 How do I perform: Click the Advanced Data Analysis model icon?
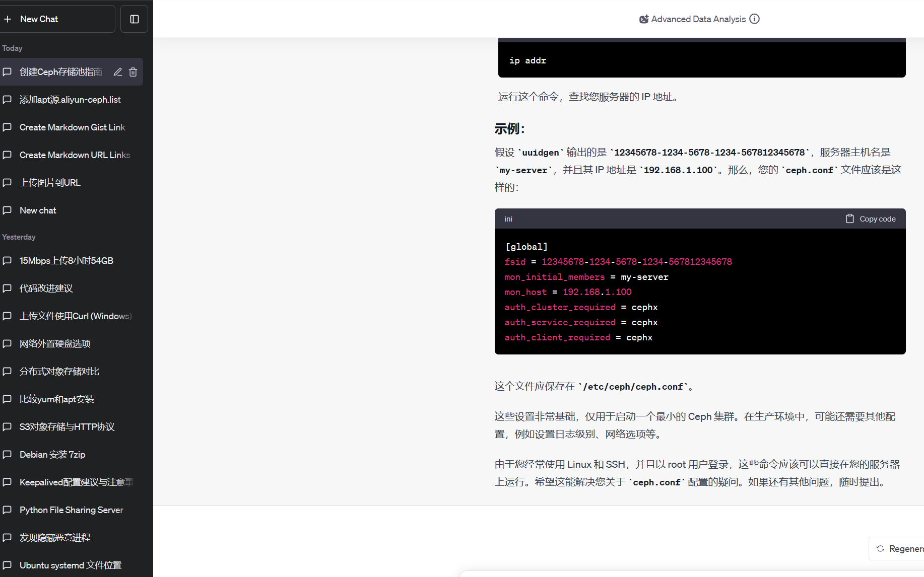point(643,19)
